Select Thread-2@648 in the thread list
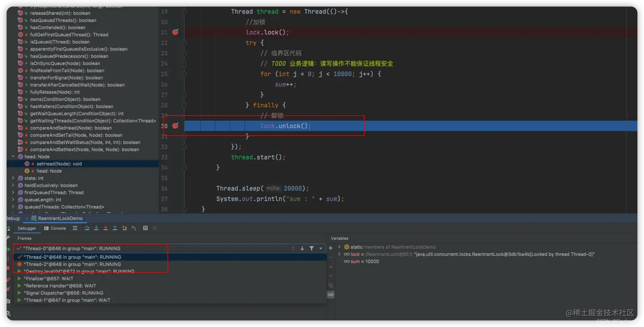The image size is (644, 327). (170, 264)
